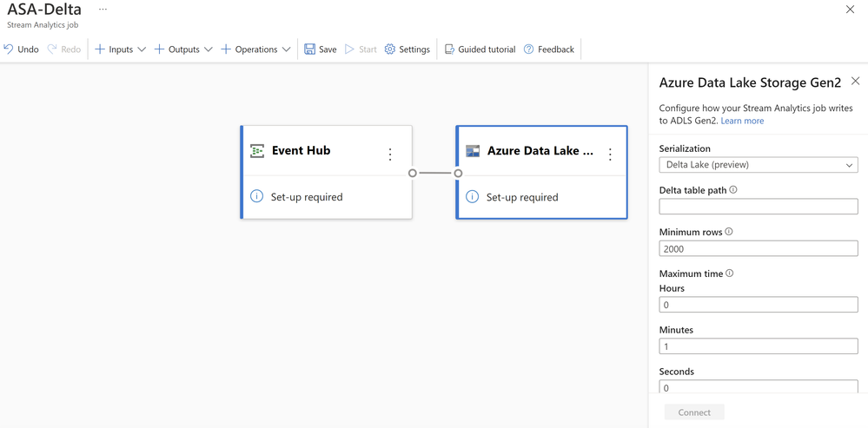Click the Azure Data Lake input connector port
Image resolution: width=868 pixels, height=428 pixels.
coord(459,173)
